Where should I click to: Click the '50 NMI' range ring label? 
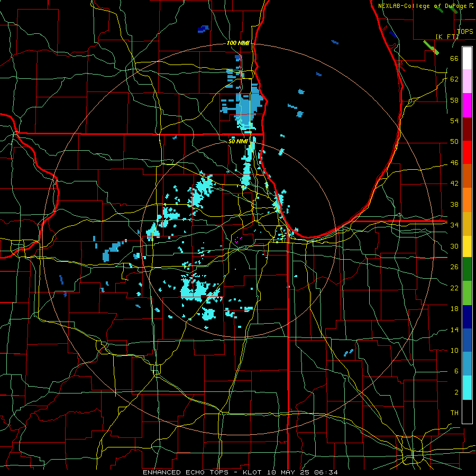(x=239, y=141)
